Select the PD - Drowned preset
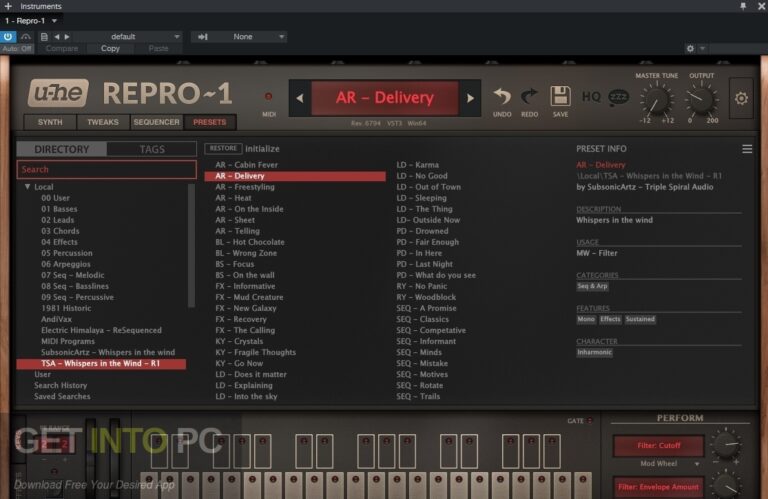The width and height of the screenshot is (768, 499). tap(422, 231)
